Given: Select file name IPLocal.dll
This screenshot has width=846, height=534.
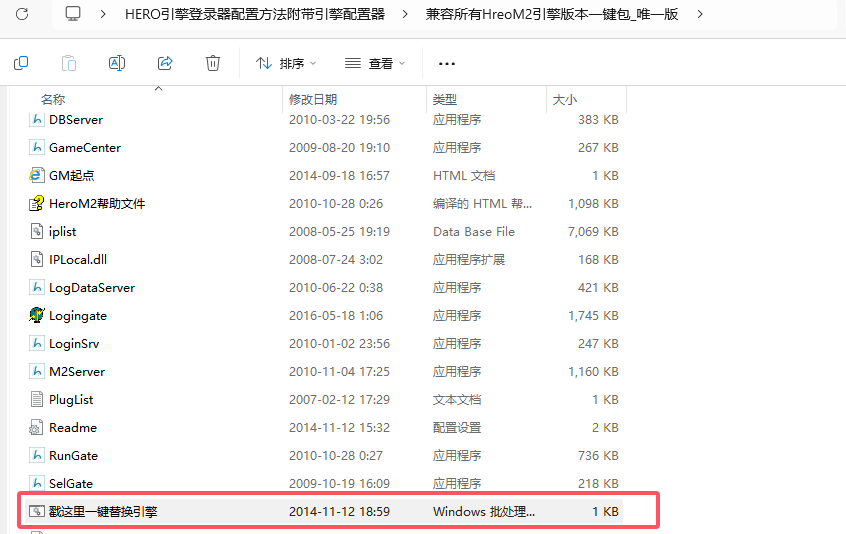Looking at the screenshot, I should [78, 260].
